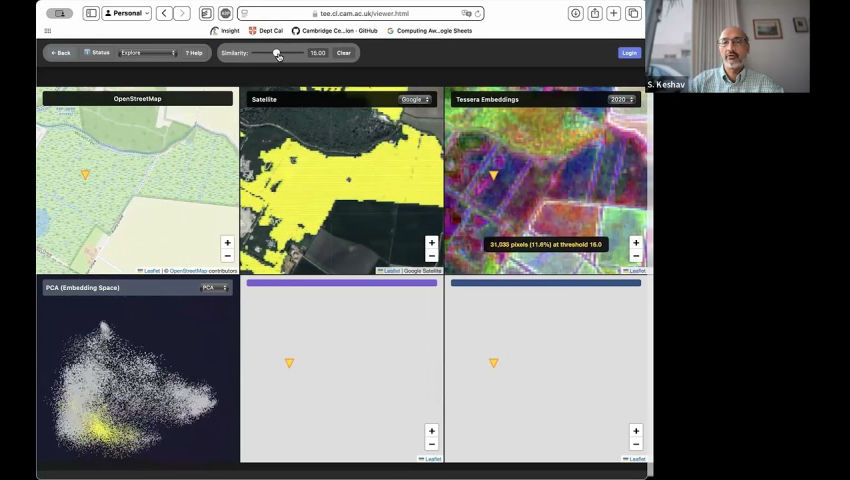Show the tab overview icon
This screenshot has height=480, width=850.
click(x=633, y=14)
